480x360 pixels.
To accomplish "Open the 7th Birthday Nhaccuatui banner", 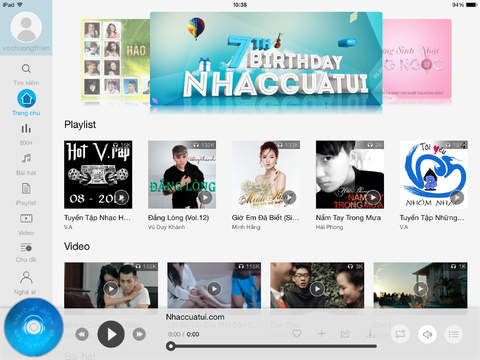I will pyautogui.click(x=266, y=59).
